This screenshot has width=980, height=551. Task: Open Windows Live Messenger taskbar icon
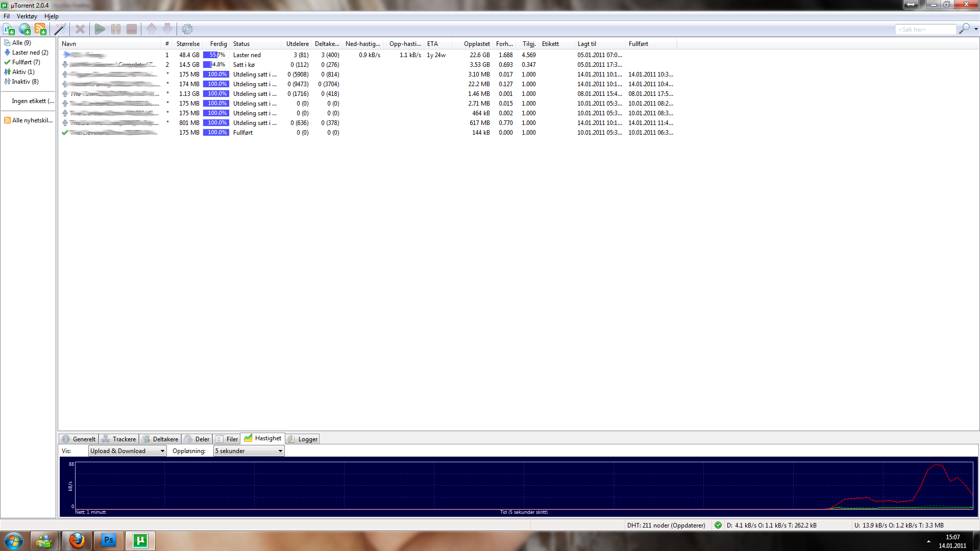click(x=44, y=541)
